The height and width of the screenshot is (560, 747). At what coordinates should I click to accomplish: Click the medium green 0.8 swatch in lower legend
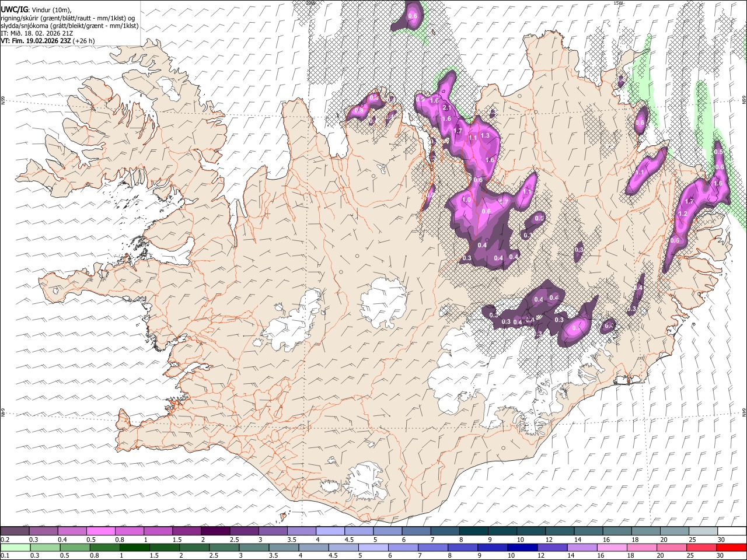point(104,547)
